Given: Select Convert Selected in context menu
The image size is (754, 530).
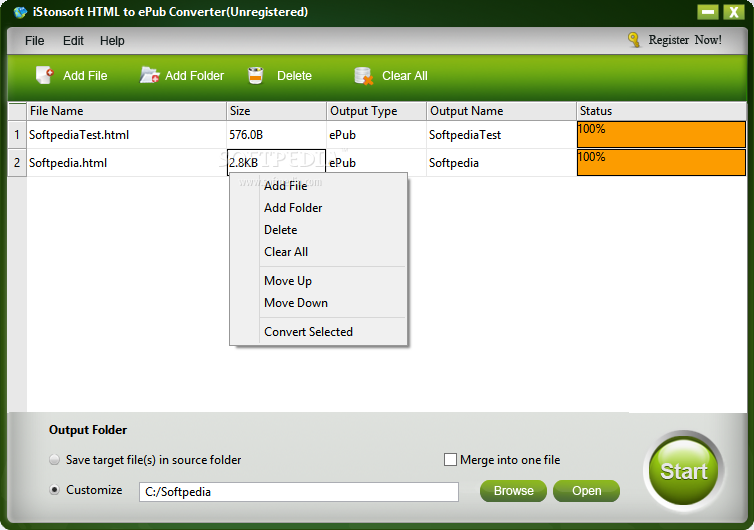Looking at the screenshot, I should (x=318, y=332).
